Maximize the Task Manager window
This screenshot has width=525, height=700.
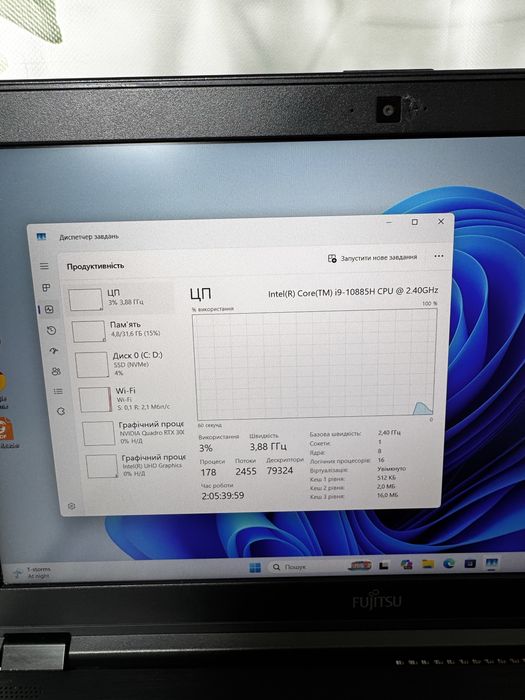coord(414,222)
